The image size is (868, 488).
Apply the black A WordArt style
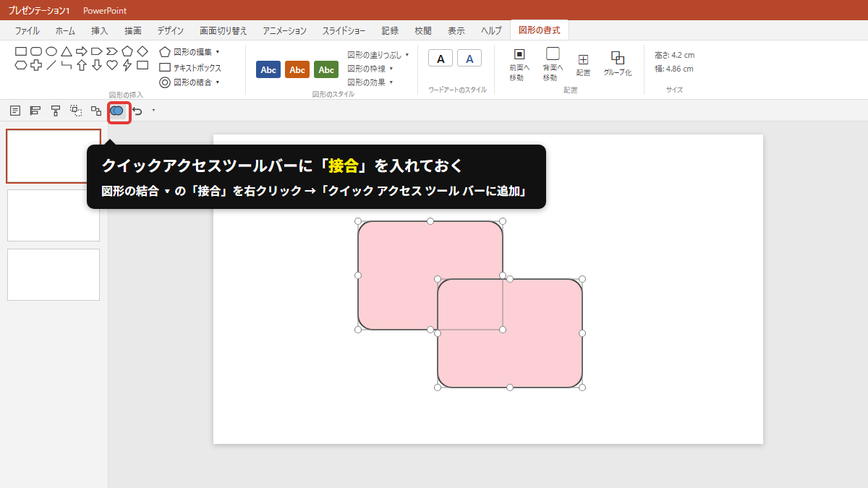tap(441, 59)
